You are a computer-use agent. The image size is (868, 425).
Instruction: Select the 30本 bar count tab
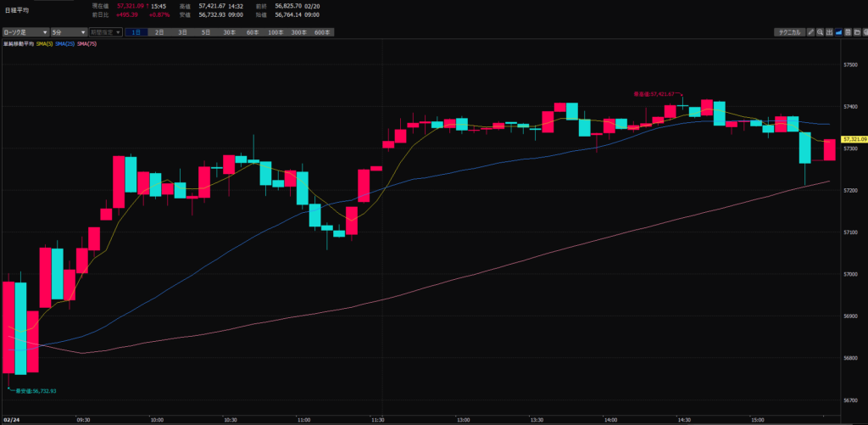pyautogui.click(x=229, y=32)
